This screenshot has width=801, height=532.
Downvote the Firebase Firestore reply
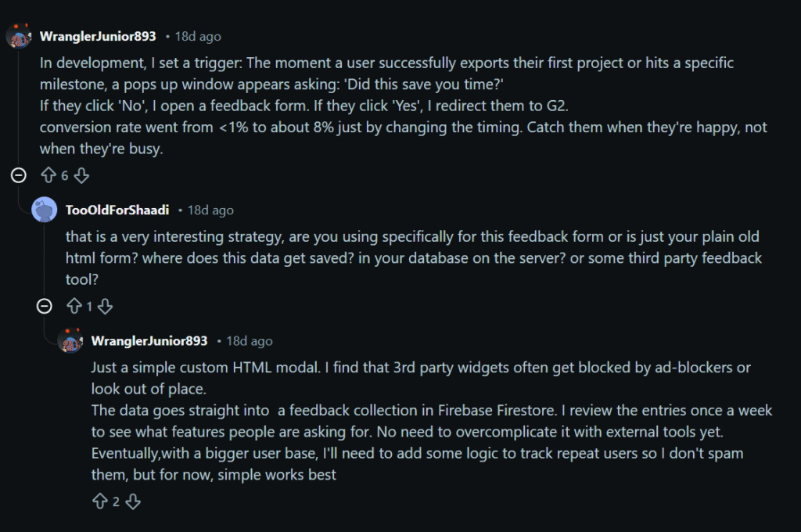133,501
